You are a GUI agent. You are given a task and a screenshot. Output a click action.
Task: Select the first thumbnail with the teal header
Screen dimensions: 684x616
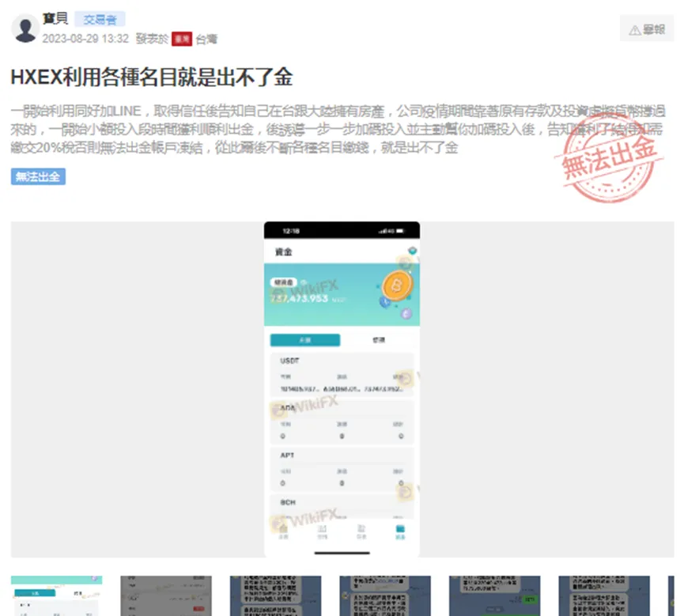tap(57, 595)
